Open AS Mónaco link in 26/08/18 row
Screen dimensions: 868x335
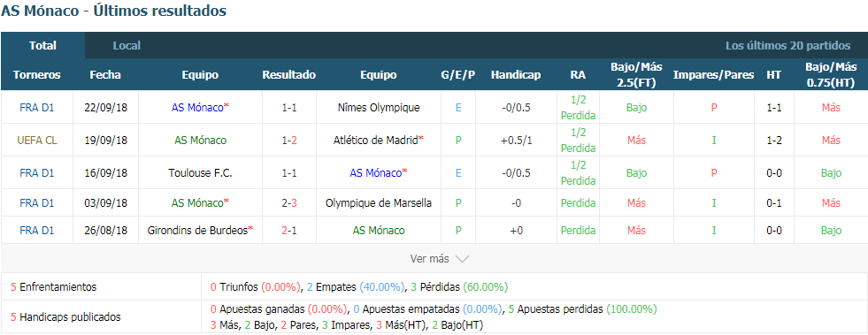[379, 231]
